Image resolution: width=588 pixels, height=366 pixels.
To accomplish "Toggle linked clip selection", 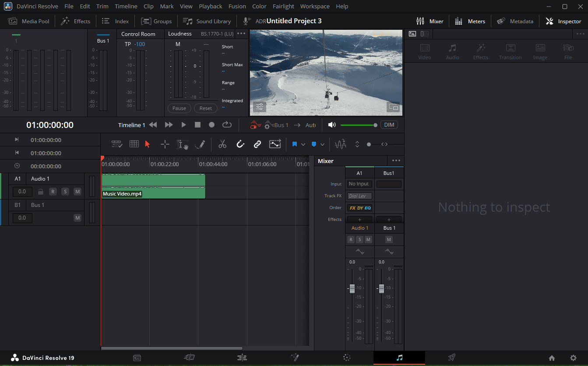I will tap(257, 144).
